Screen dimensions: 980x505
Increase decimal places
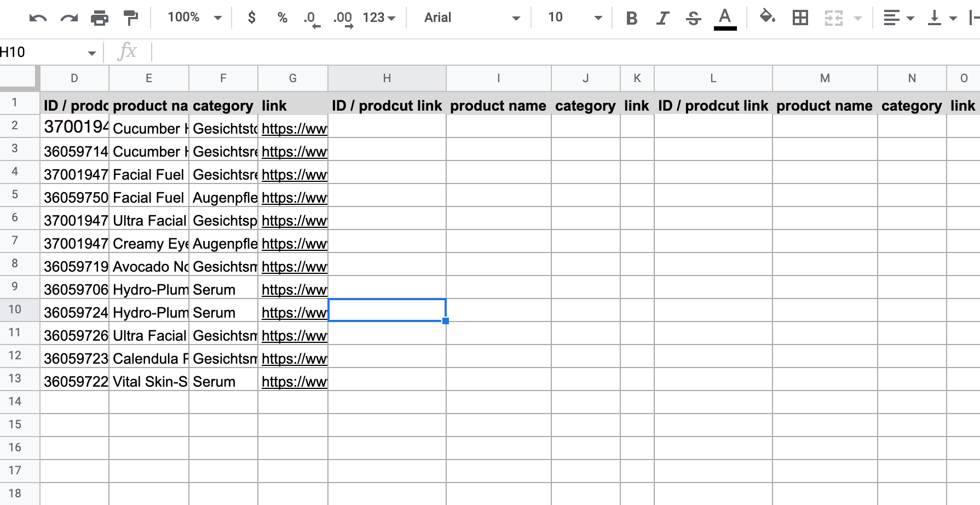[343, 19]
